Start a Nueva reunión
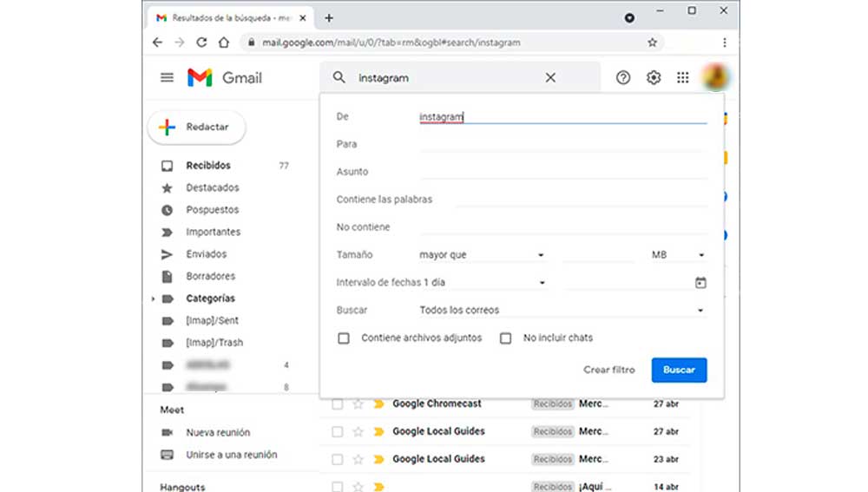868x492 pixels. (x=218, y=432)
